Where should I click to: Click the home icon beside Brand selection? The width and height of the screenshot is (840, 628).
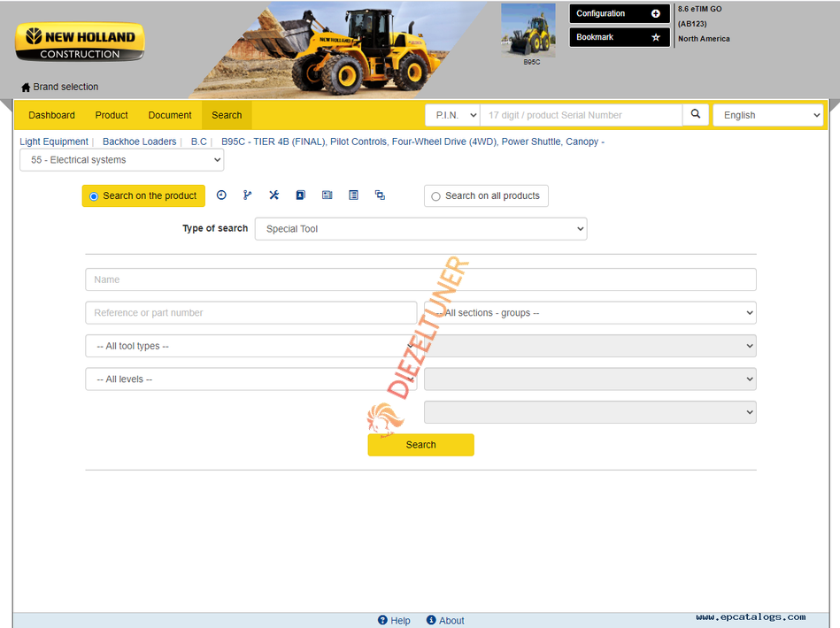pyautogui.click(x=25, y=87)
